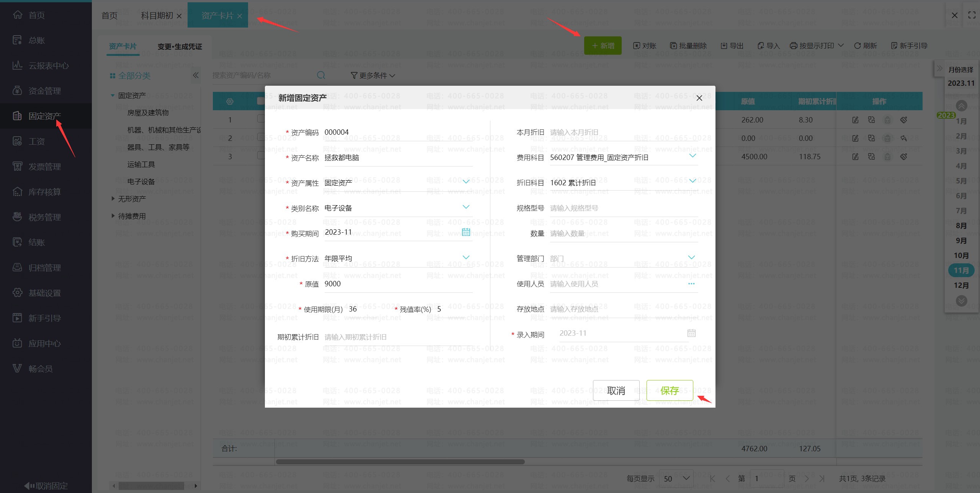
Task: Open the 折旧方法 dropdown
Action: (x=465, y=258)
